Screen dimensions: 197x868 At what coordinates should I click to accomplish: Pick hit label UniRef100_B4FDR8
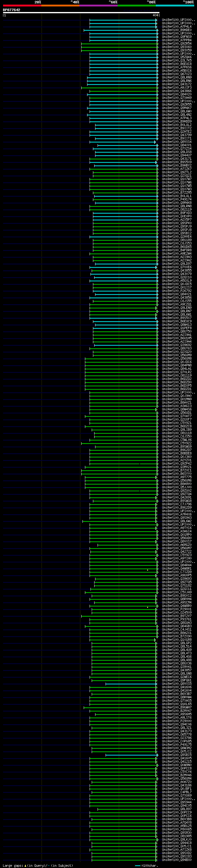click(176, 250)
